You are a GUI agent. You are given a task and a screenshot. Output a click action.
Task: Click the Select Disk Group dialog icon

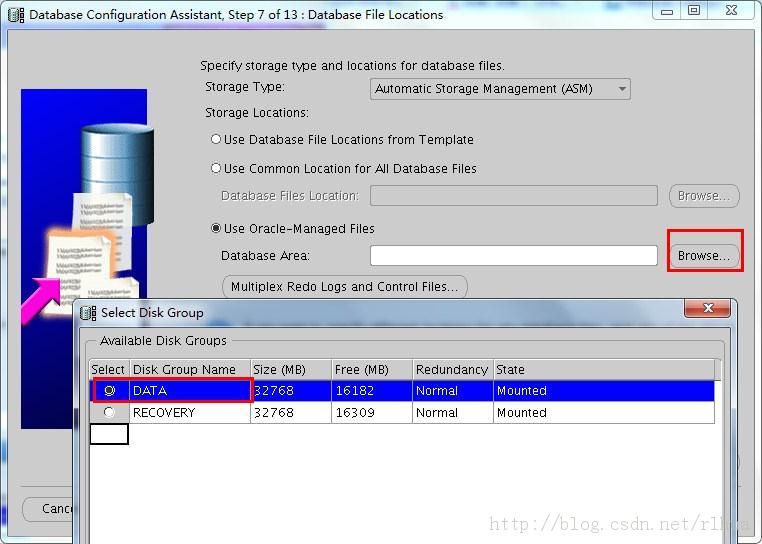click(x=88, y=313)
